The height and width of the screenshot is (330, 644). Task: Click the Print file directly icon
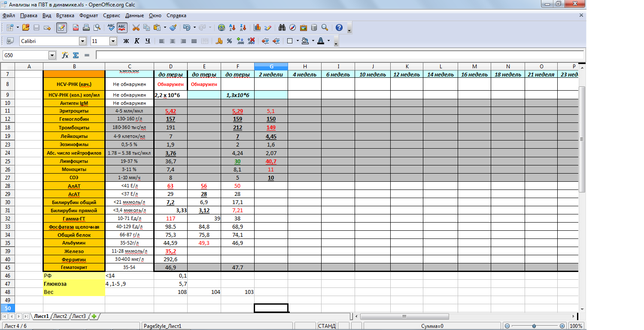86,27
